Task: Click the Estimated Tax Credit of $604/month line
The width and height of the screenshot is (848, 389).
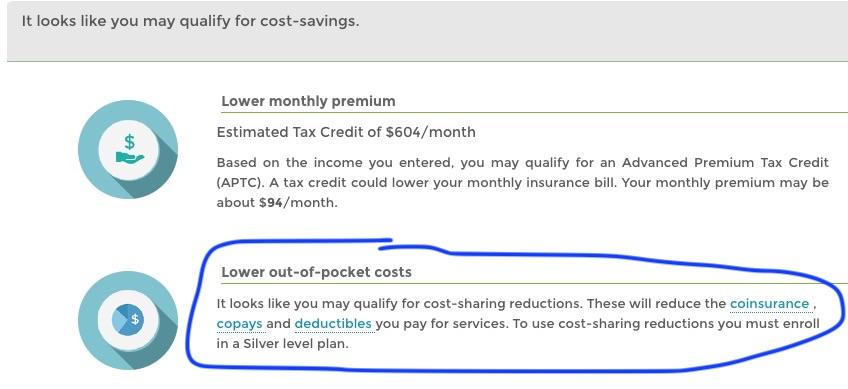Action: (x=346, y=132)
